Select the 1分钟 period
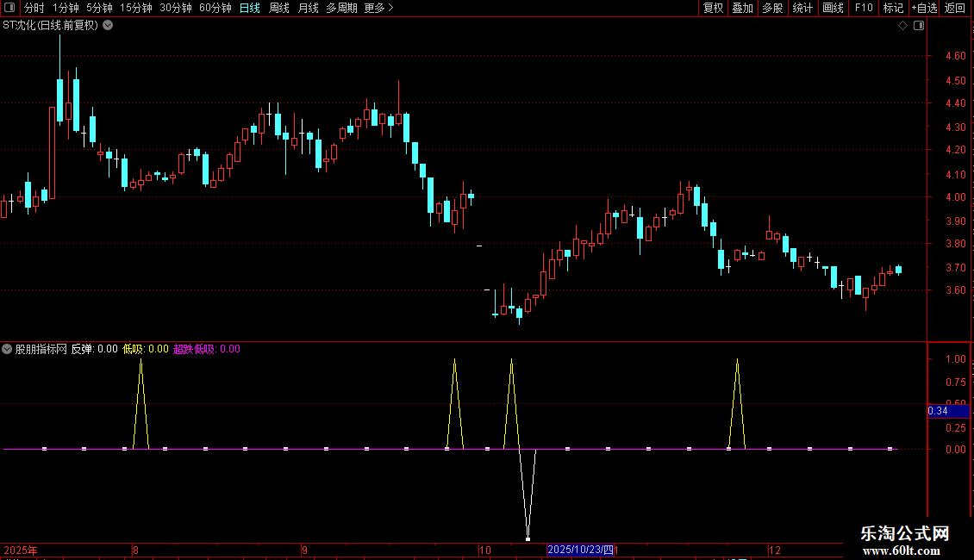 (x=66, y=8)
